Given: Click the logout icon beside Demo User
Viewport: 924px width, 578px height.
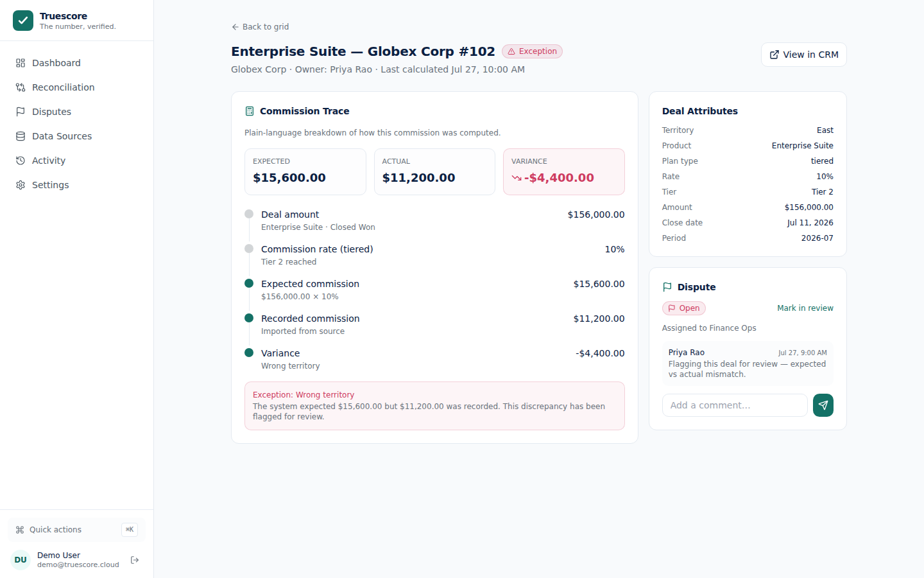Looking at the screenshot, I should pos(135,560).
